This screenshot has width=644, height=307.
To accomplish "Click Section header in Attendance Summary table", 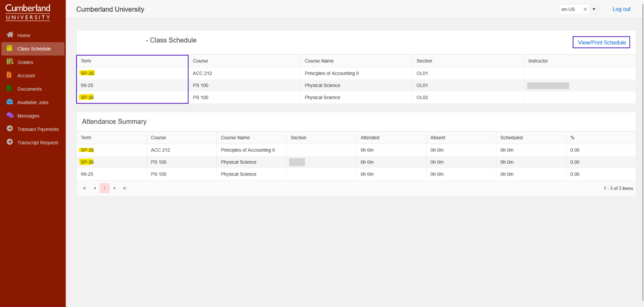I will coord(298,138).
